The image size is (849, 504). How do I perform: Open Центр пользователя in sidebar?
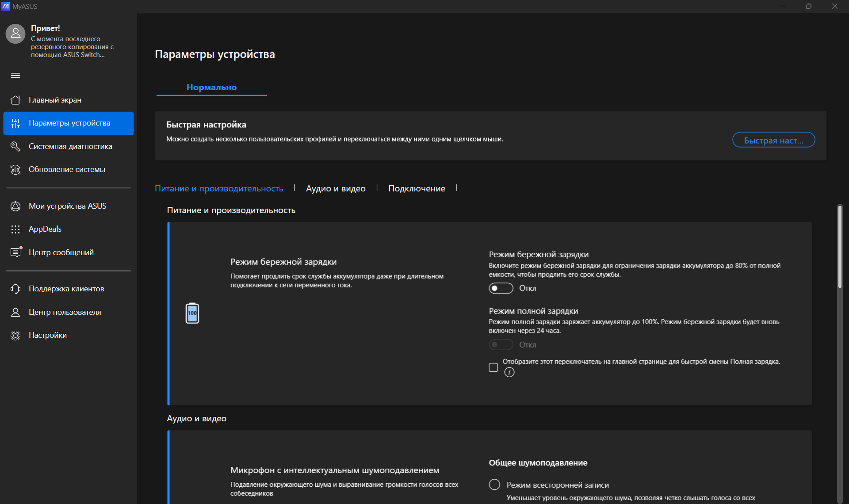pos(65,312)
